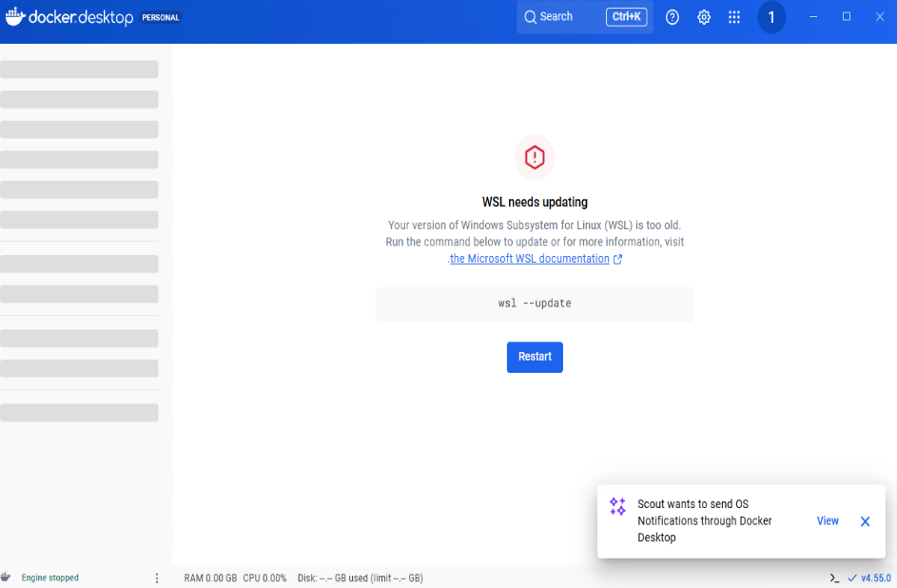
Task: Maximize the Docker Desktop window
Action: (847, 17)
